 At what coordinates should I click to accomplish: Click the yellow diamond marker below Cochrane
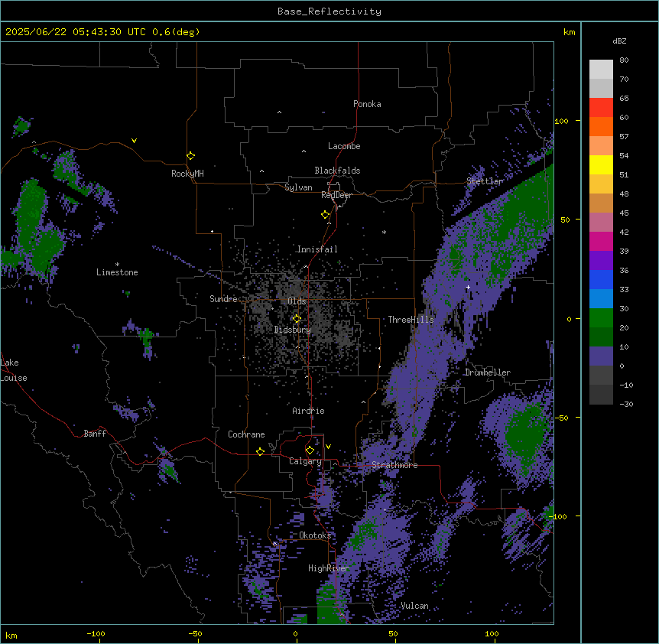pyautogui.click(x=260, y=451)
